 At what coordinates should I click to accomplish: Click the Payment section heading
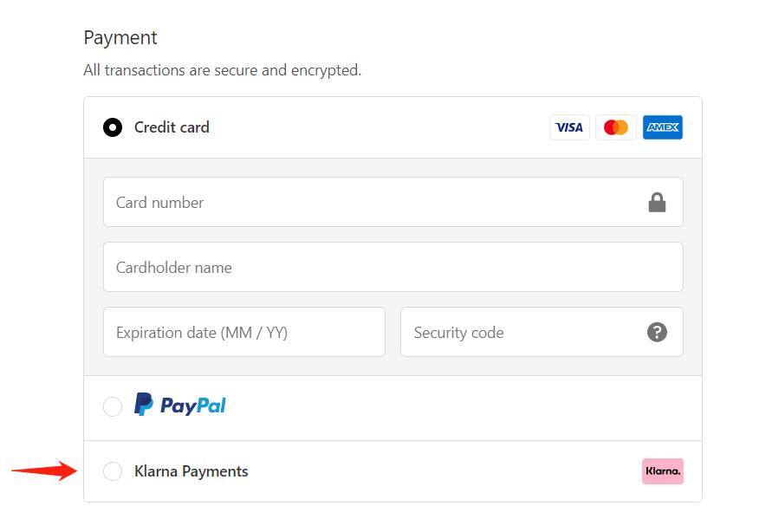click(x=120, y=38)
